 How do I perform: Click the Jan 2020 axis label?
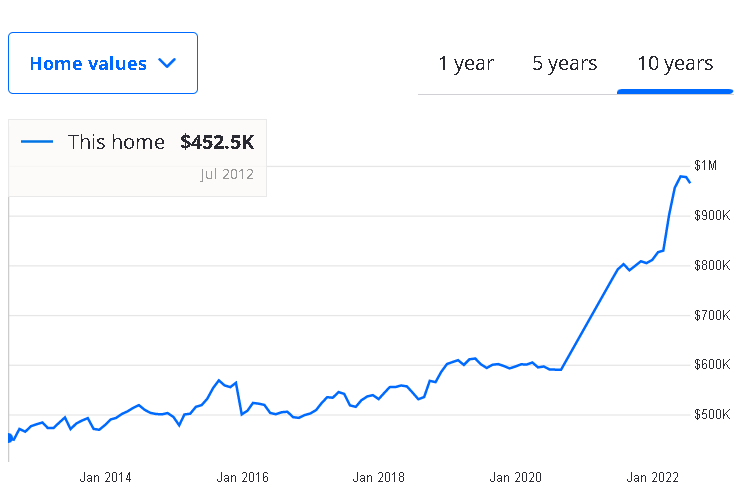point(515,478)
